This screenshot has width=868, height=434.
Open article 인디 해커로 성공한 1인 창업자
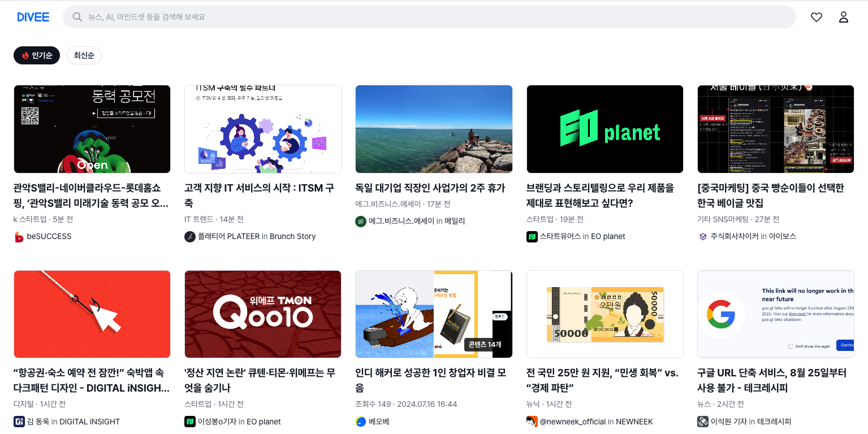[432, 380]
